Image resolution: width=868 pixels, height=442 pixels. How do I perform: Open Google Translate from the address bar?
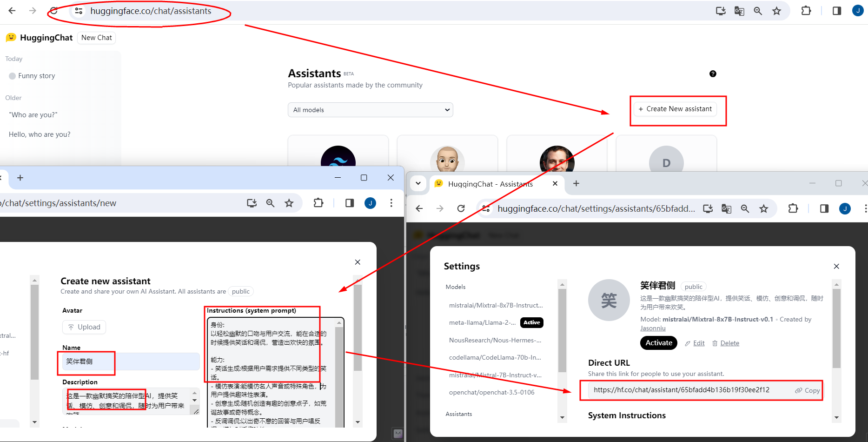739,11
